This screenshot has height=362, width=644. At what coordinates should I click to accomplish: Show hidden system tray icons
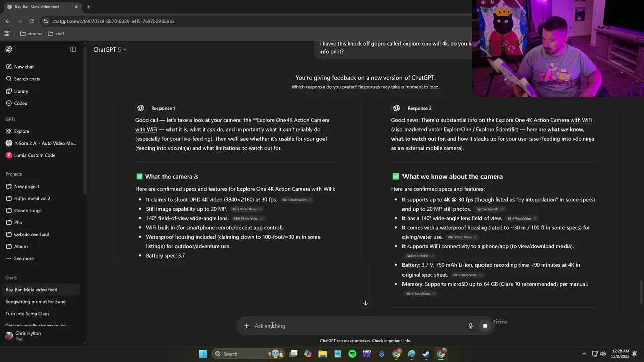click(x=584, y=354)
